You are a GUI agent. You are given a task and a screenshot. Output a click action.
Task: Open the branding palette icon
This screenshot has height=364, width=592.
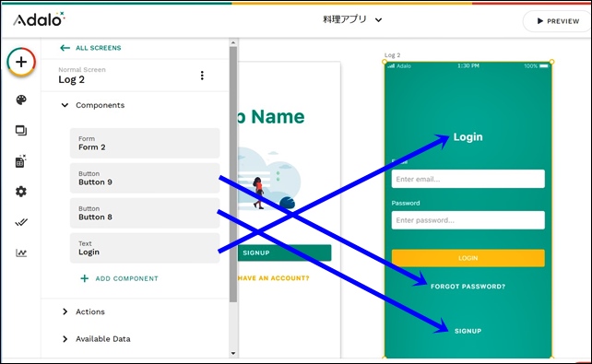click(21, 100)
